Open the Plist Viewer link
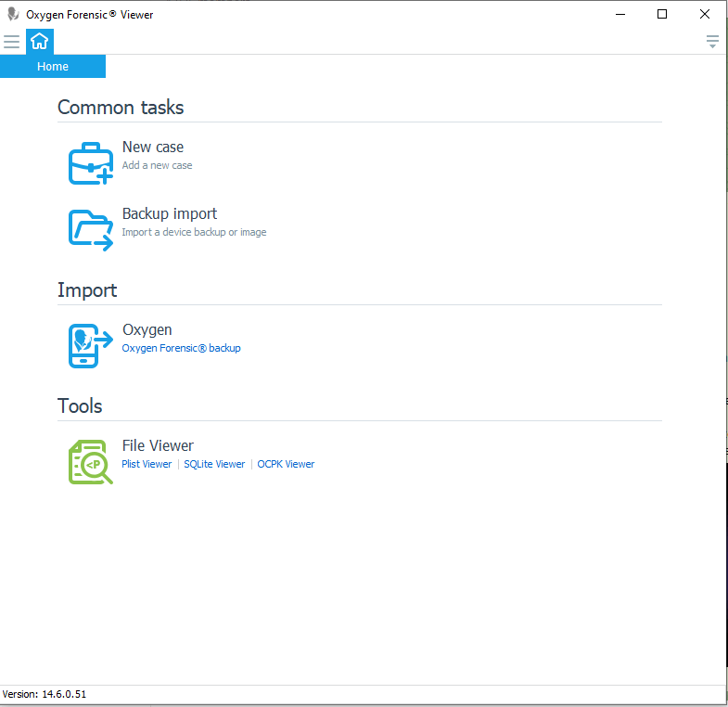 point(147,464)
